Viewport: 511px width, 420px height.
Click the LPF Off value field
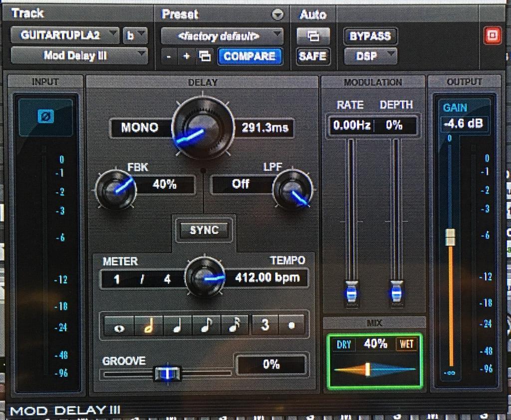pyautogui.click(x=241, y=184)
